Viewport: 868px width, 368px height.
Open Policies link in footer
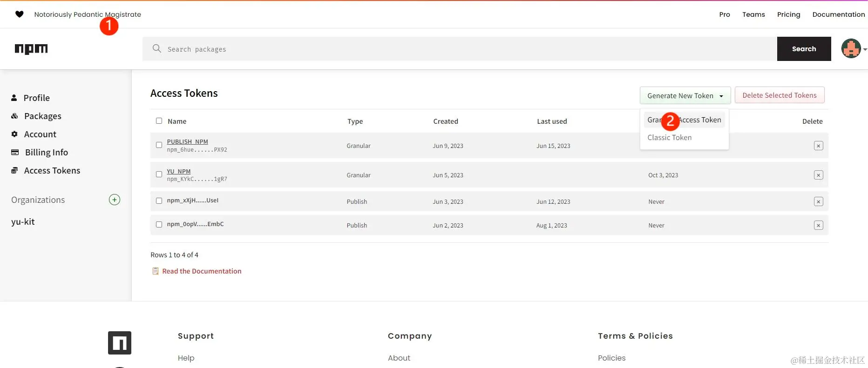(611, 358)
